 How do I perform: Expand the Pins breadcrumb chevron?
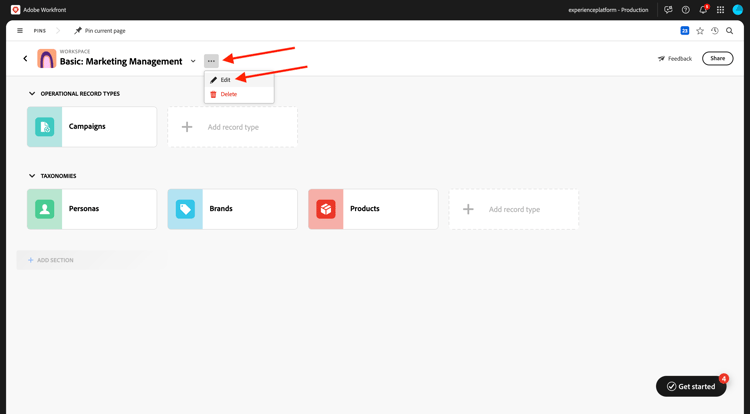(x=58, y=31)
